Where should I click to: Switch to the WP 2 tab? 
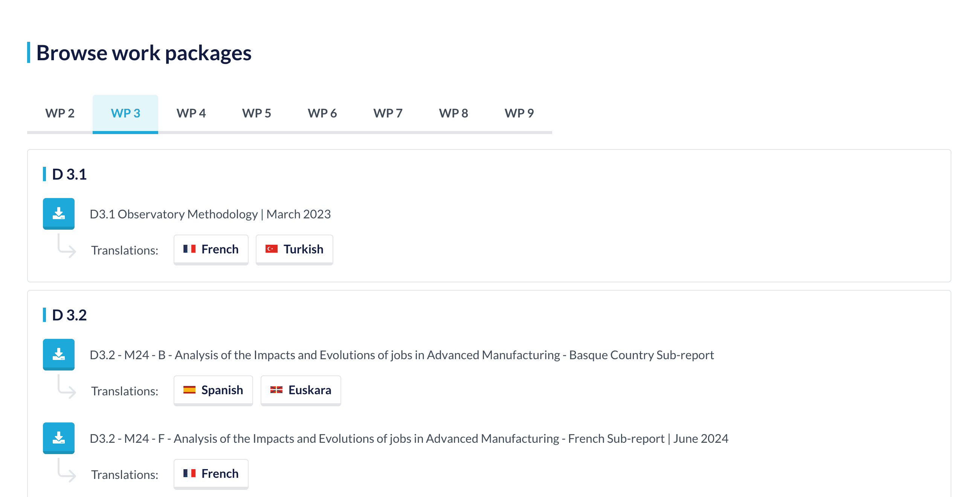(x=60, y=113)
